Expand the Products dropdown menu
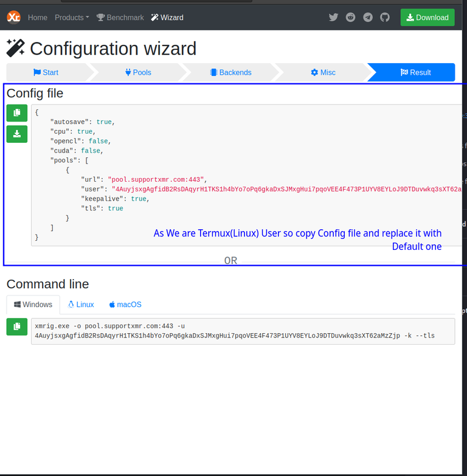The height and width of the screenshot is (476, 467). pyautogui.click(x=72, y=18)
